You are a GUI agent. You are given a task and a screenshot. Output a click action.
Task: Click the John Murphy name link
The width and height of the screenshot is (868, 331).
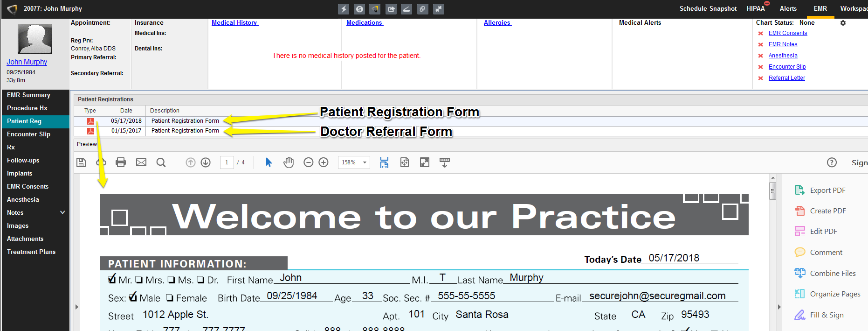point(27,62)
